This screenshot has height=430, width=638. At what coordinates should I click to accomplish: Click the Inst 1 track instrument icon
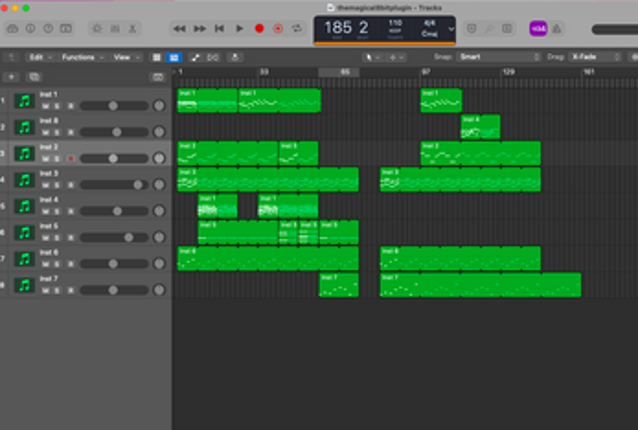click(25, 101)
